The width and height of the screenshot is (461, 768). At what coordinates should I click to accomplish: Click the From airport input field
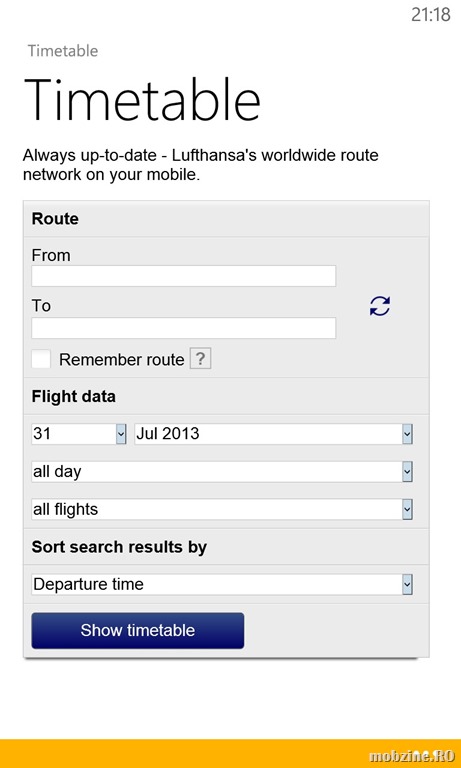[x=184, y=276]
